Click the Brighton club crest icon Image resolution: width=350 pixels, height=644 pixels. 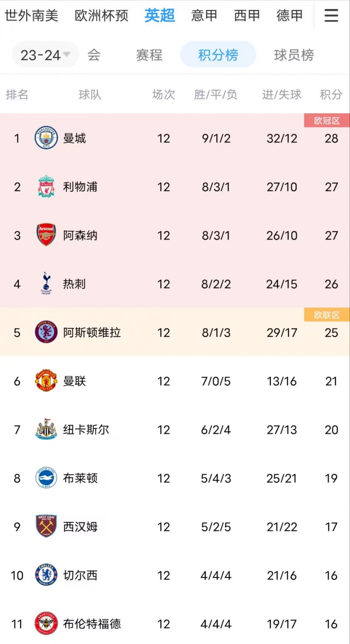point(45,478)
